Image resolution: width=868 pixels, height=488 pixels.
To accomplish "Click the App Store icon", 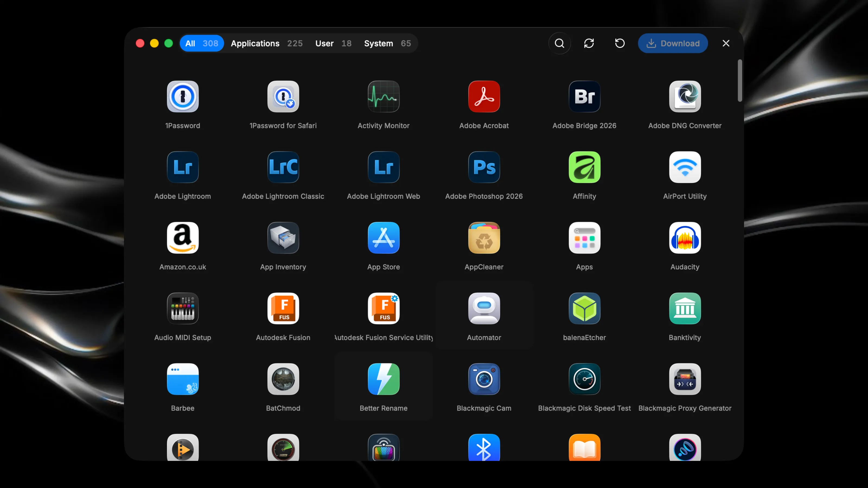I will [384, 238].
